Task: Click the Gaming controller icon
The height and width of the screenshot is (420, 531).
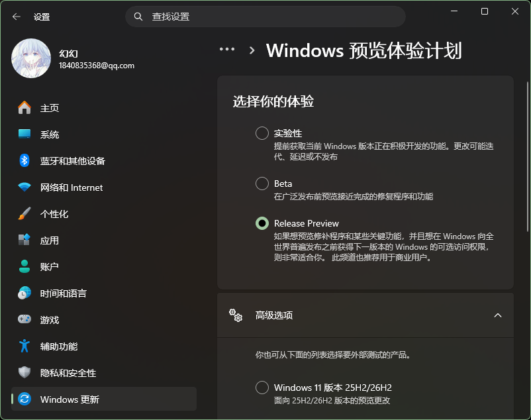Action: pos(24,319)
